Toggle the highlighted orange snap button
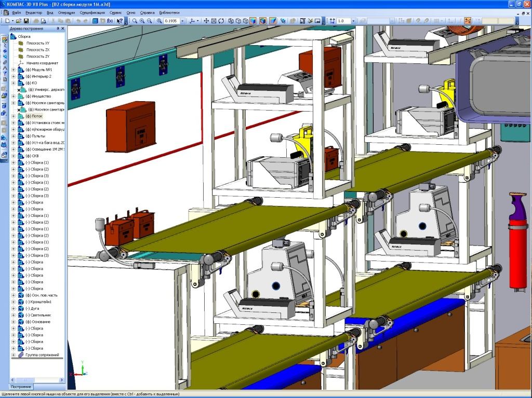The height and width of the screenshot is (398, 532). 468,21
